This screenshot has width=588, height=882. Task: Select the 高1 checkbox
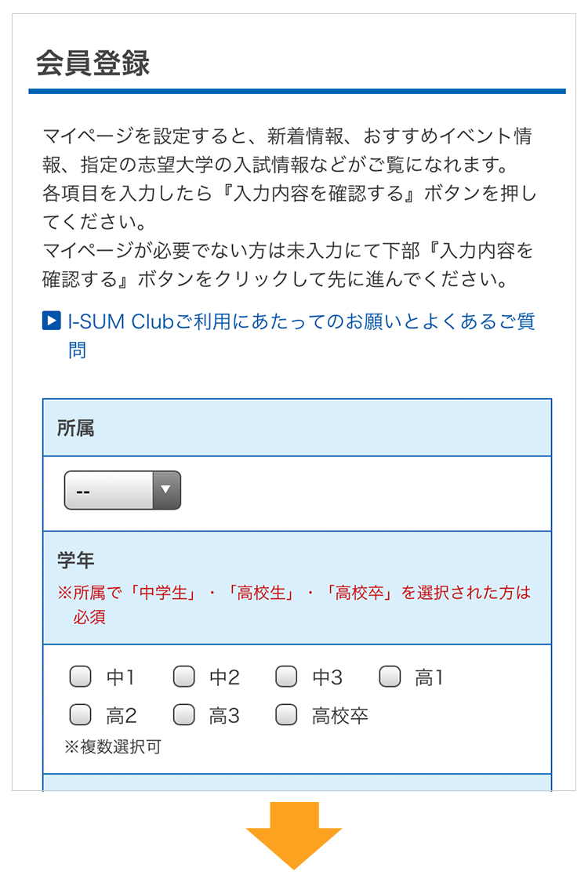390,677
